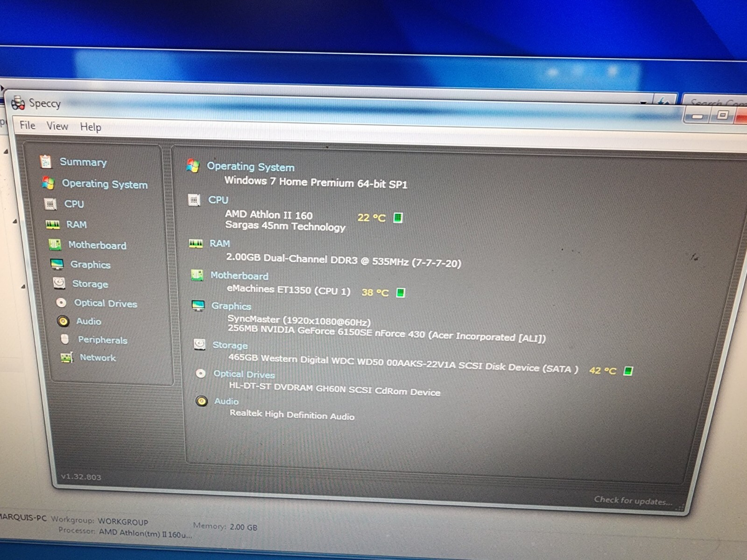
Task: Click the Summary clipboard icon in sidebar
Action: tap(45, 161)
